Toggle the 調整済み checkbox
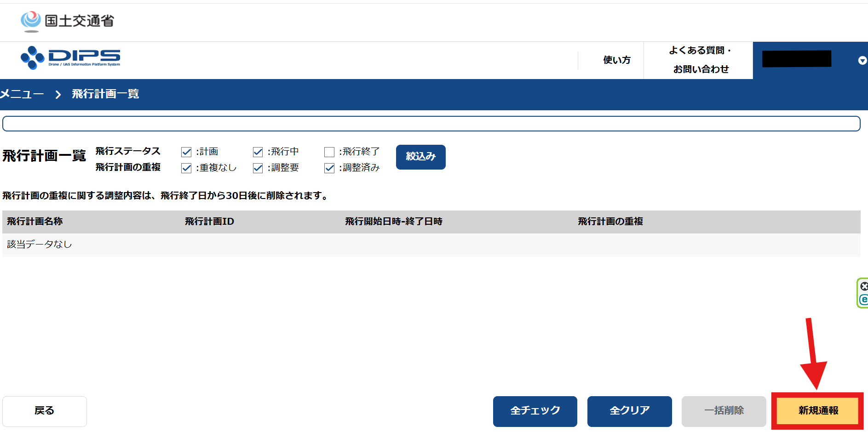Viewport: 868px width, 432px height. [x=329, y=168]
